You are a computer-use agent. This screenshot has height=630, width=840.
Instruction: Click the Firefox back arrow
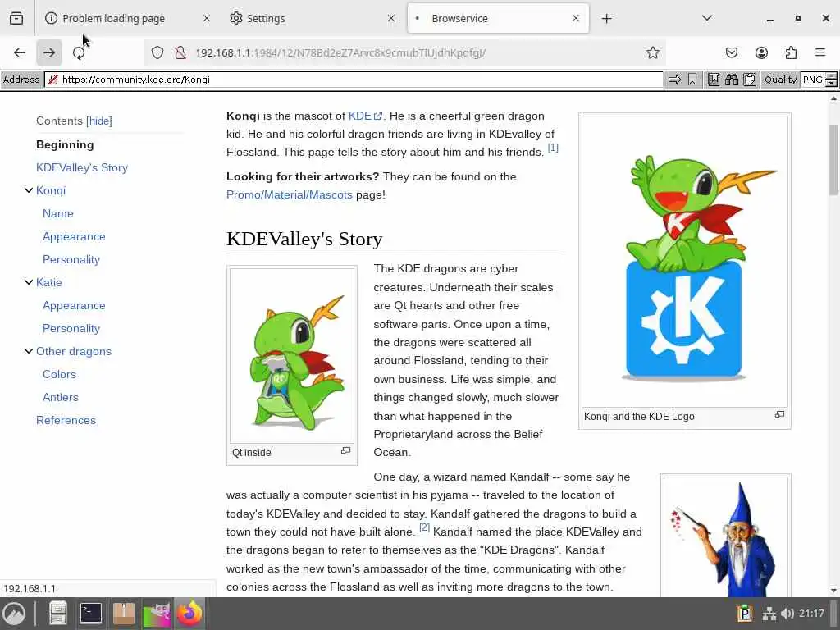(20, 52)
